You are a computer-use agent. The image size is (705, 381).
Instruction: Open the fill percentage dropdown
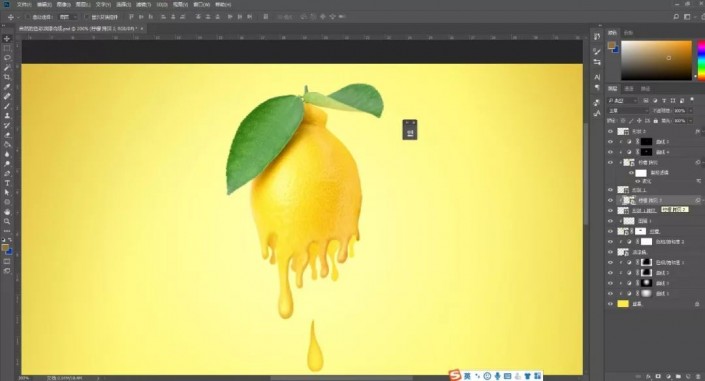691,121
